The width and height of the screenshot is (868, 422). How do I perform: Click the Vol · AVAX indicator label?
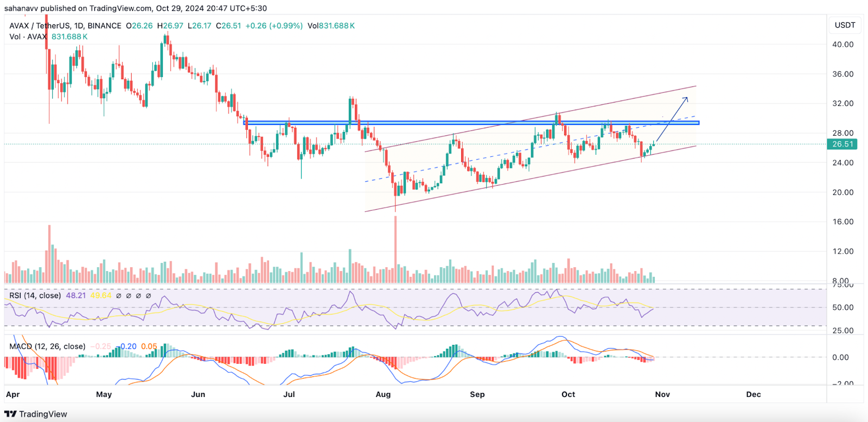click(28, 36)
